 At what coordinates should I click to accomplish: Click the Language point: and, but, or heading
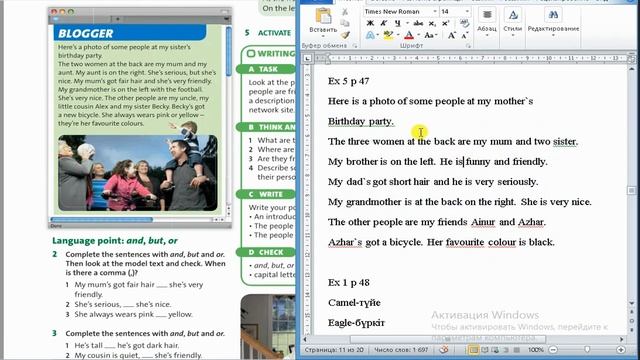115,241
